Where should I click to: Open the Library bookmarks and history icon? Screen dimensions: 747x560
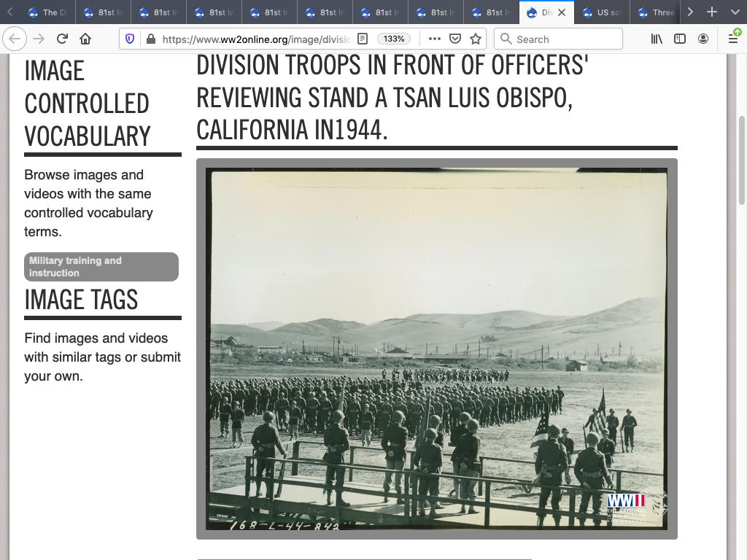[x=657, y=39]
